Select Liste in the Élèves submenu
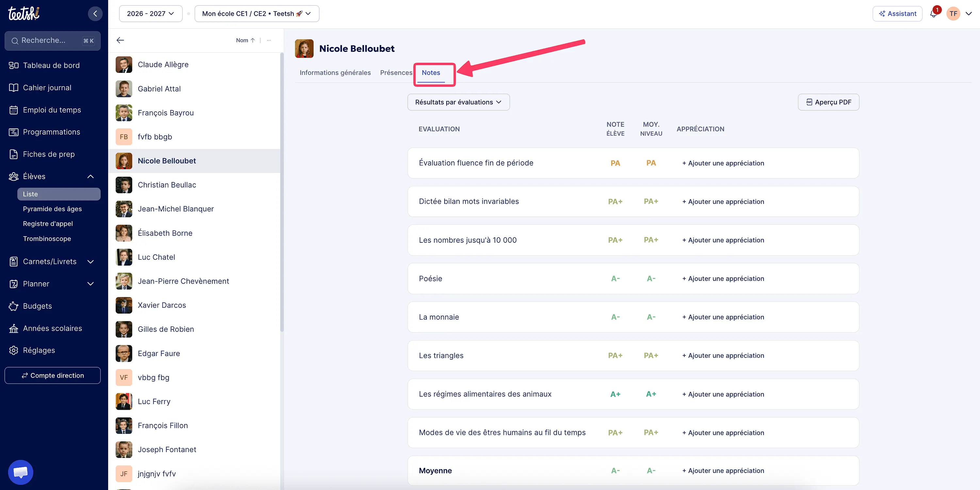980x490 pixels. coord(59,194)
